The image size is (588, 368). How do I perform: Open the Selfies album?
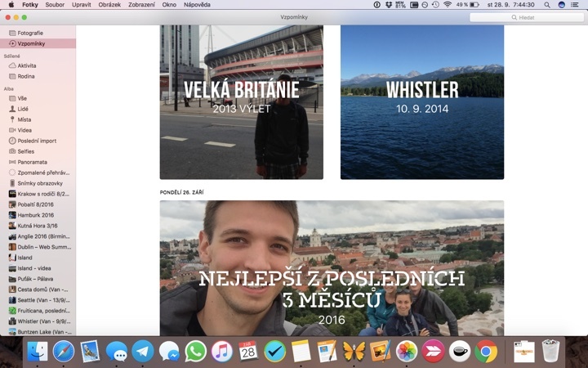click(x=38, y=151)
